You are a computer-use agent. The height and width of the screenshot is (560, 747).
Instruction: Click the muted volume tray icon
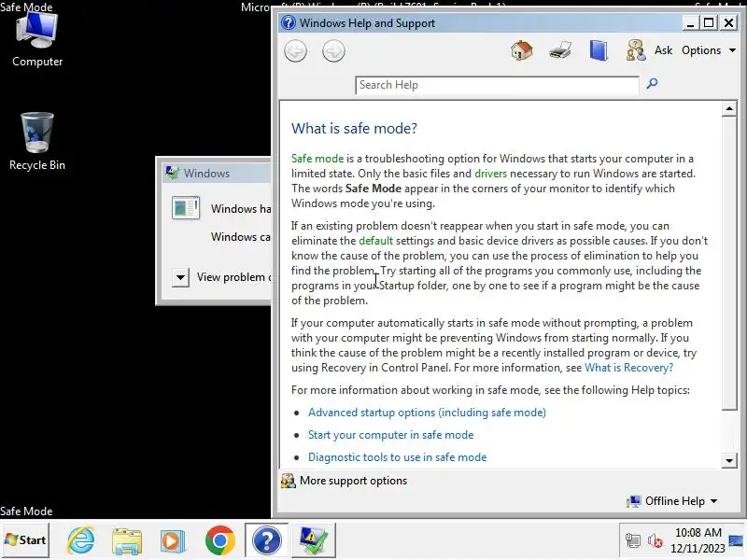point(655,540)
